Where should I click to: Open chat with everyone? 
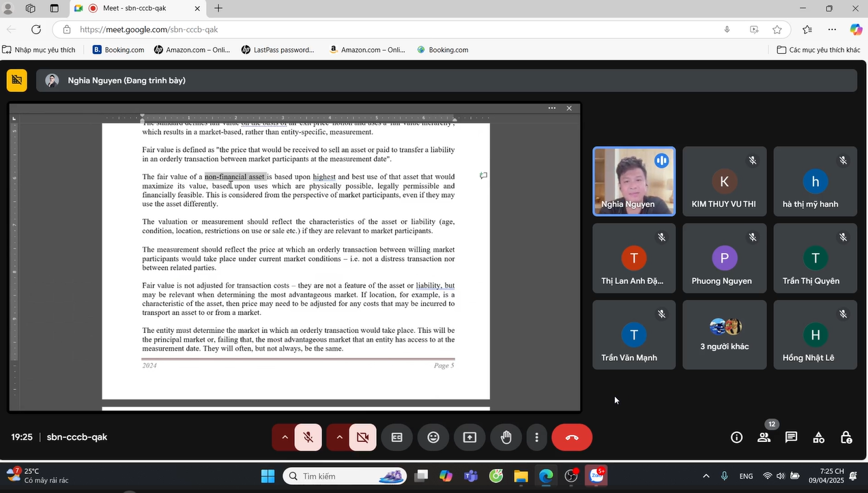click(x=791, y=437)
